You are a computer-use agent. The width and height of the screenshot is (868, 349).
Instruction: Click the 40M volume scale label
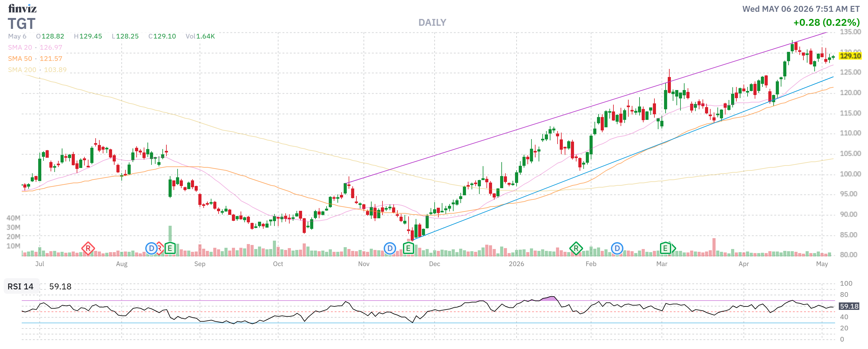point(13,218)
